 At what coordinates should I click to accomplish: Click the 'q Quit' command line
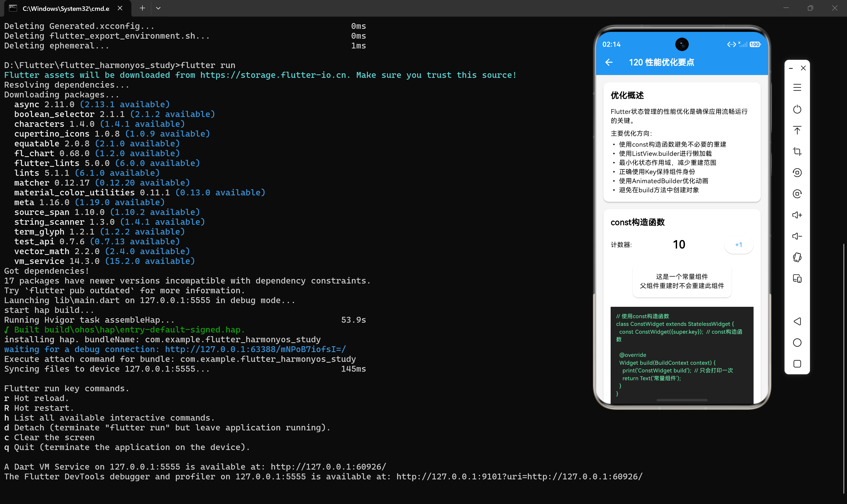[x=127, y=447]
